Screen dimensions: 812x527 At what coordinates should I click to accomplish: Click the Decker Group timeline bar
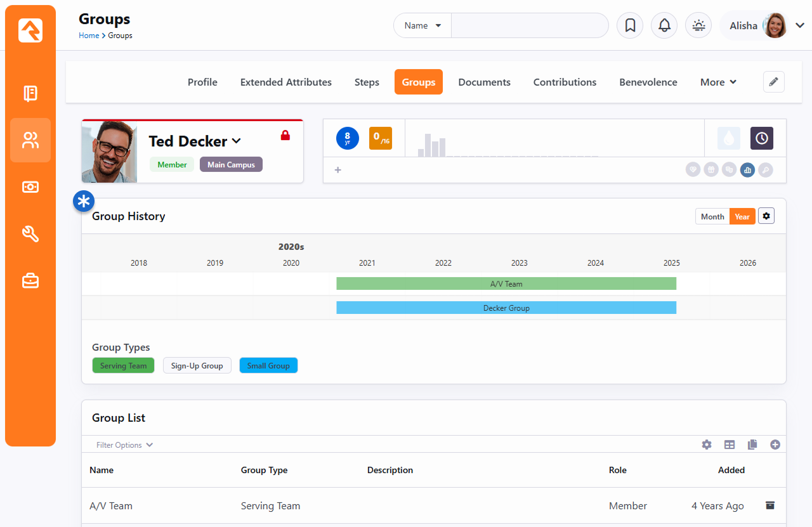click(506, 308)
